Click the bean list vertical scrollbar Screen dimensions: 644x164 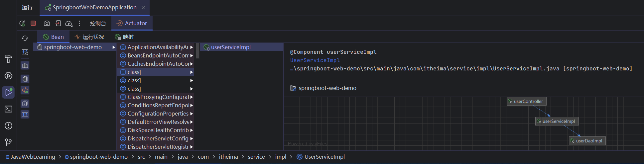[197, 51]
